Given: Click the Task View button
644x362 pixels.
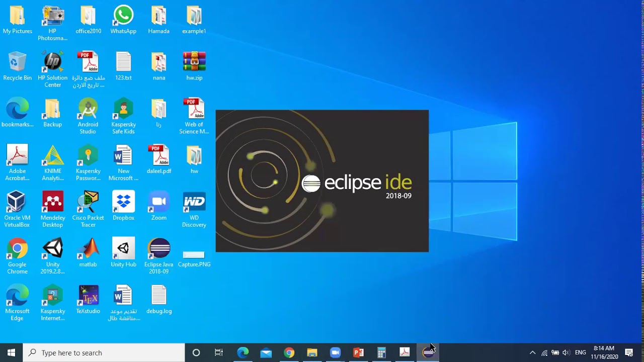Looking at the screenshot, I should pyautogui.click(x=219, y=352).
